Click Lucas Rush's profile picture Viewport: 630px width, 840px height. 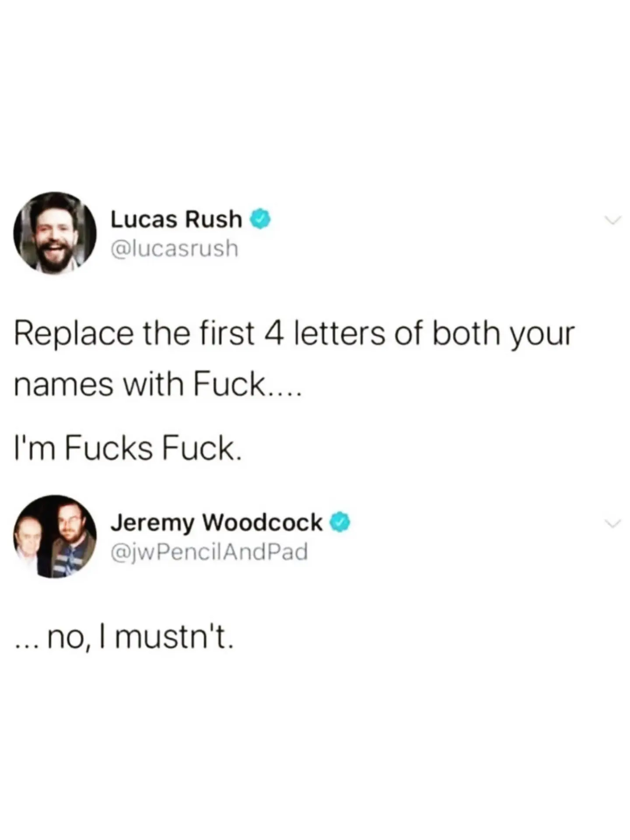(55, 233)
